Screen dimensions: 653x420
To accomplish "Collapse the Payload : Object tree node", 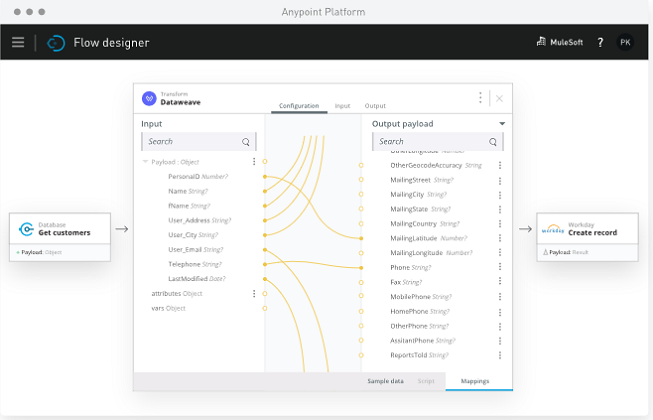I will (145, 162).
